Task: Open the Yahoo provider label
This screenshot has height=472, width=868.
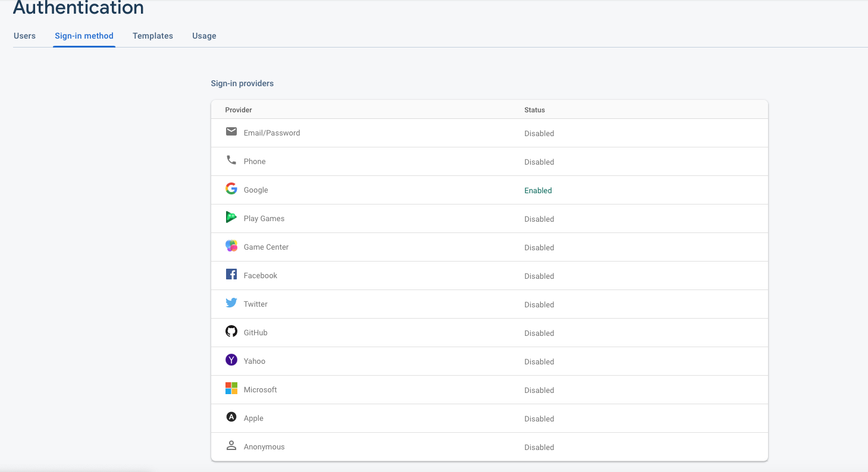Action: tap(255, 361)
